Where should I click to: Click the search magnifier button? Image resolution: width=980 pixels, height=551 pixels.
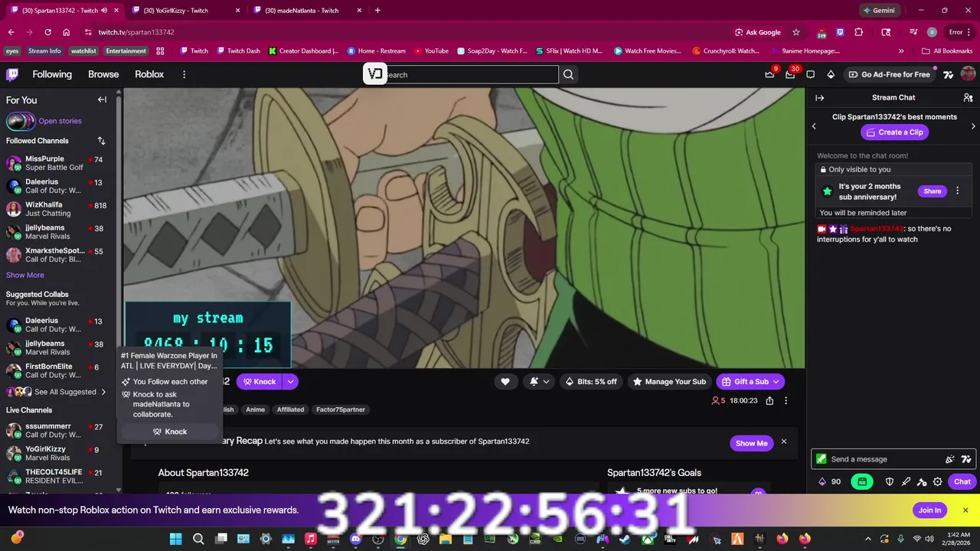(x=568, y=74)
